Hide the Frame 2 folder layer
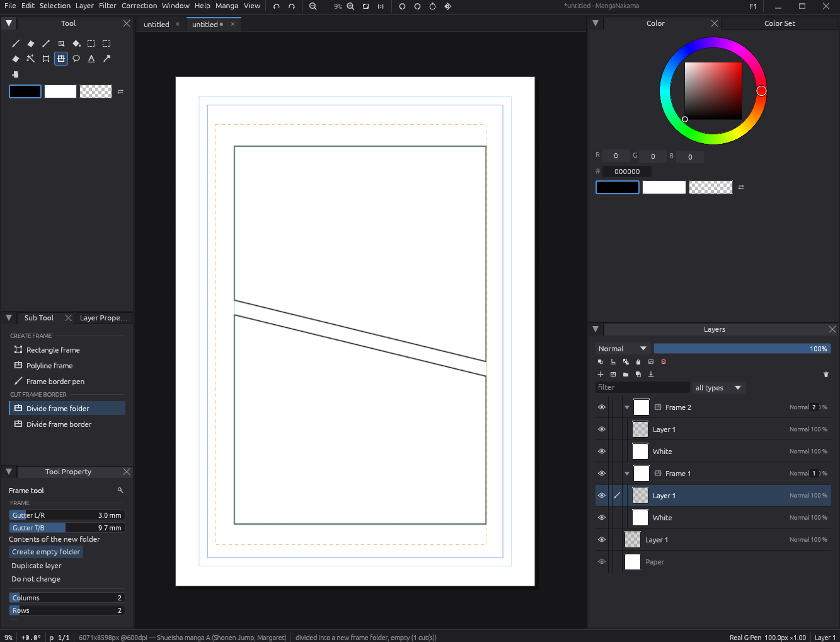The width and height of the screenshot is (840, 642). tap(602, 407)
